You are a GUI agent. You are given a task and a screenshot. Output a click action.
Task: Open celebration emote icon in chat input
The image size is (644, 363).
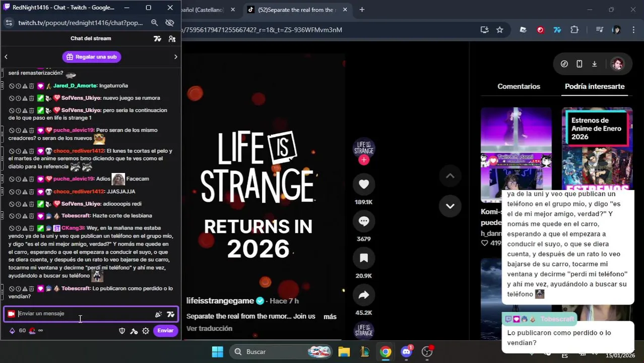coord(158,314)
